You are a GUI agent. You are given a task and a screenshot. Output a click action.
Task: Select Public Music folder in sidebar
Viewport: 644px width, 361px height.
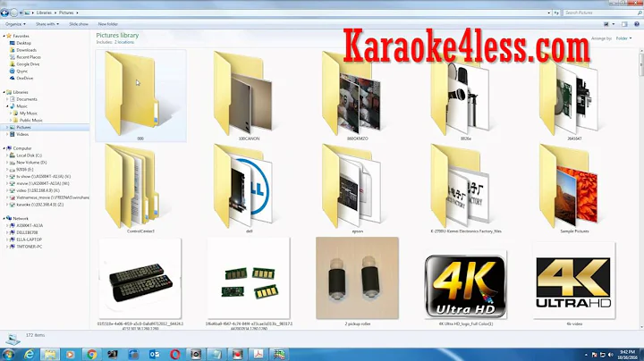(30, 121)
